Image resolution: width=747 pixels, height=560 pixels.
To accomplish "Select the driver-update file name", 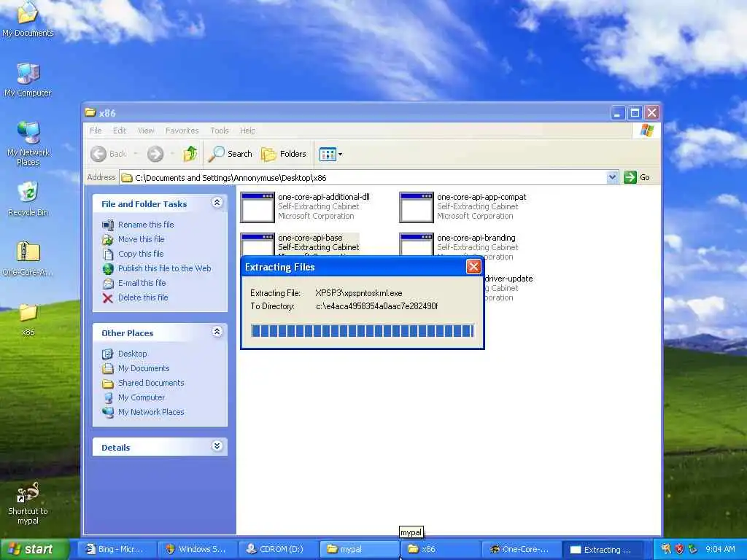I will click(x=508, y=279).
